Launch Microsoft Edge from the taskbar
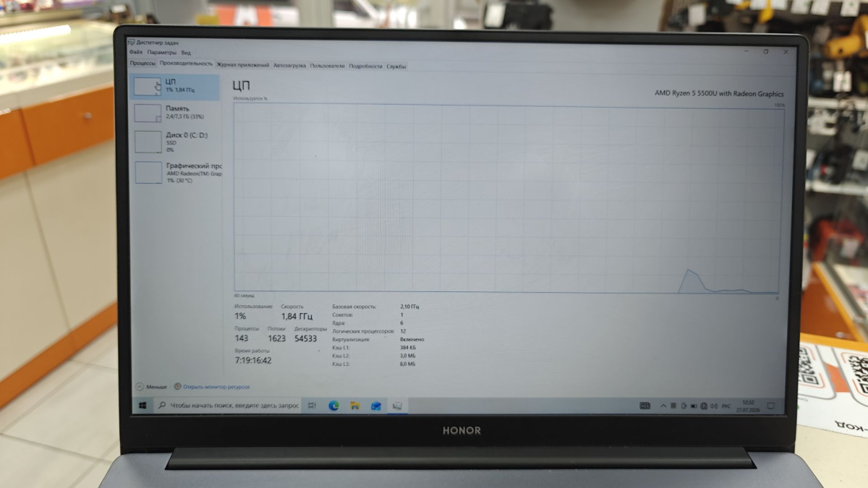Viewport: 868px width, 488px height. point(333,406)
